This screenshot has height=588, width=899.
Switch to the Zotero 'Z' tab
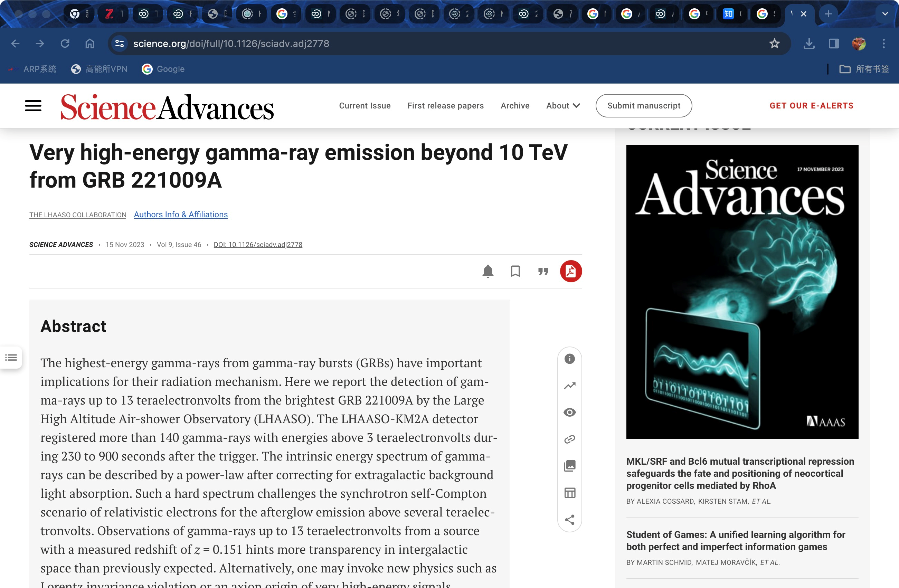coord(113,14)
